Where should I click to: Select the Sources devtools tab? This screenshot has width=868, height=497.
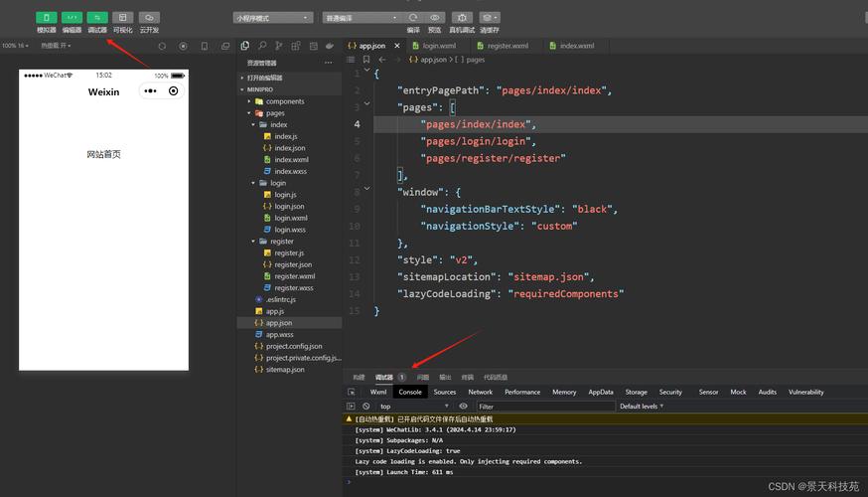445,392
